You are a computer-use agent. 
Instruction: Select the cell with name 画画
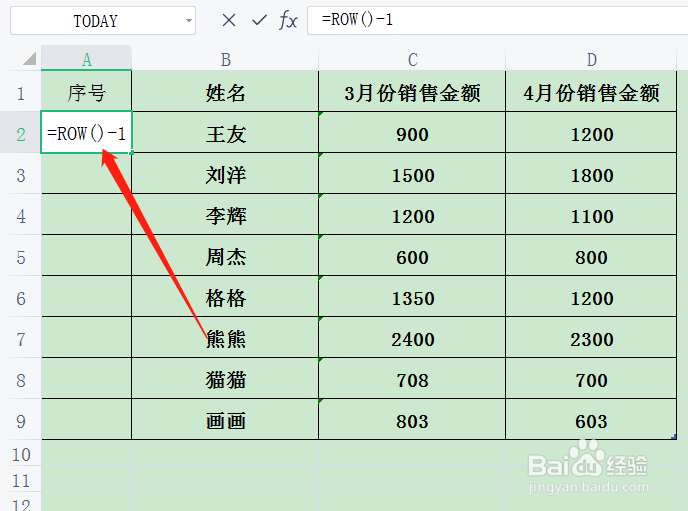click(x=225, y=421)
